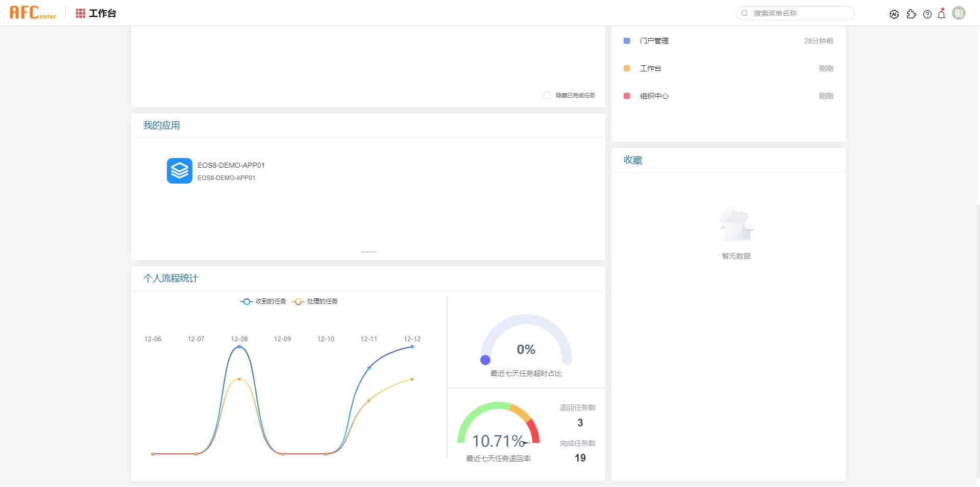This screenshot has height=487, width=980.
Task: Launch the EOS8-DEMO-APP01 app icon
Action: click(180, 171)
